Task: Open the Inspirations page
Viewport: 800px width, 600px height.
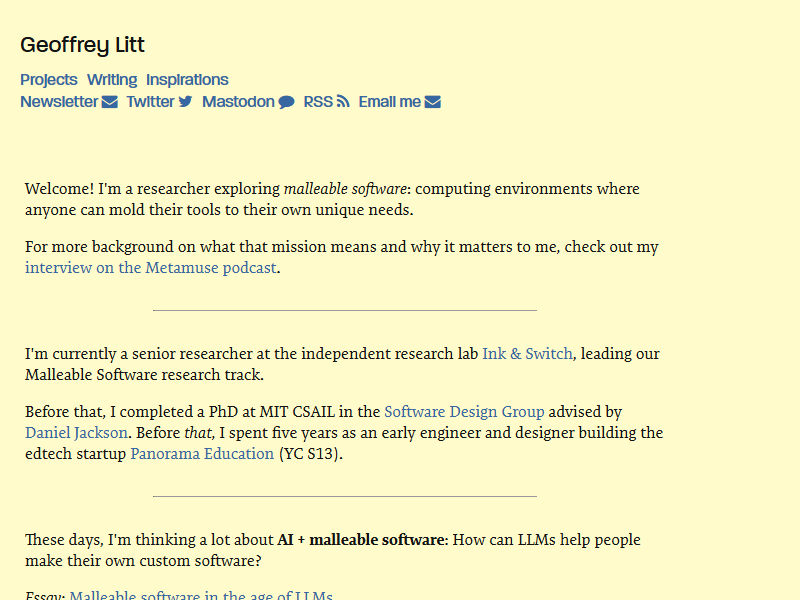Action: click(187, 80)
